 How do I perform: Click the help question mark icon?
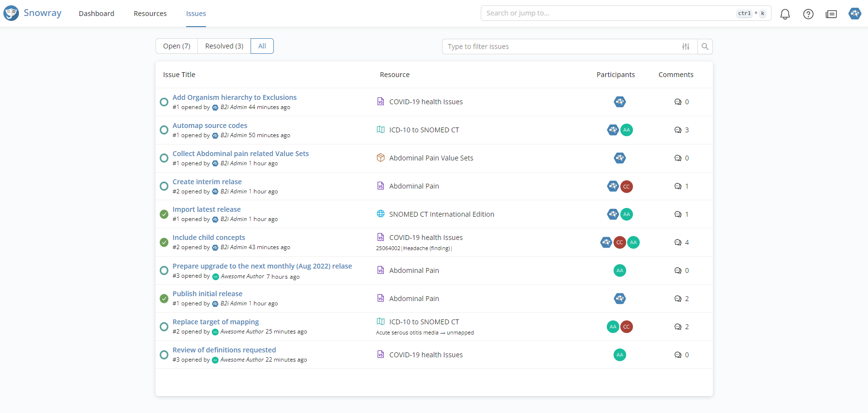[808, 14]
